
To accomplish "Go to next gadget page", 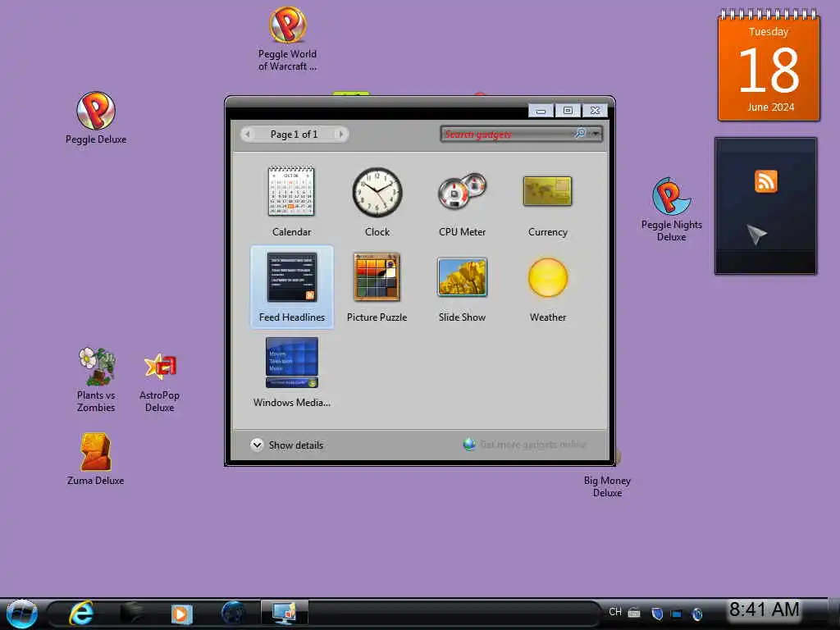I will (340, 134).
